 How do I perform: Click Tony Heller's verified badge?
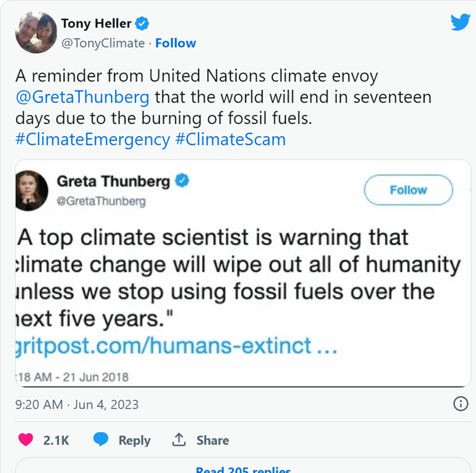[143, 24]
